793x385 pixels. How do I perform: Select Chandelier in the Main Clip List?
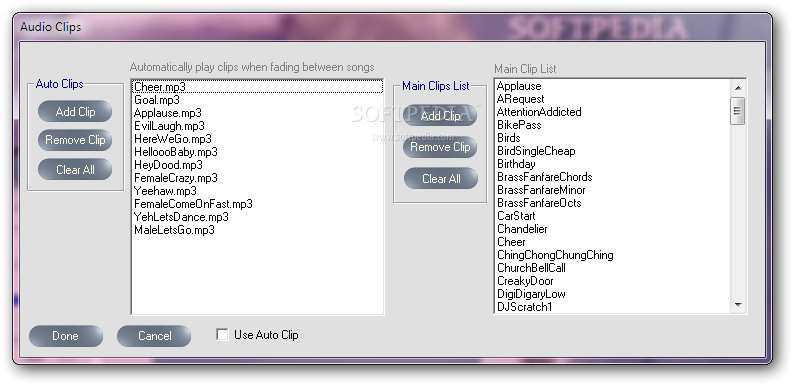click(x=613, y=229)
